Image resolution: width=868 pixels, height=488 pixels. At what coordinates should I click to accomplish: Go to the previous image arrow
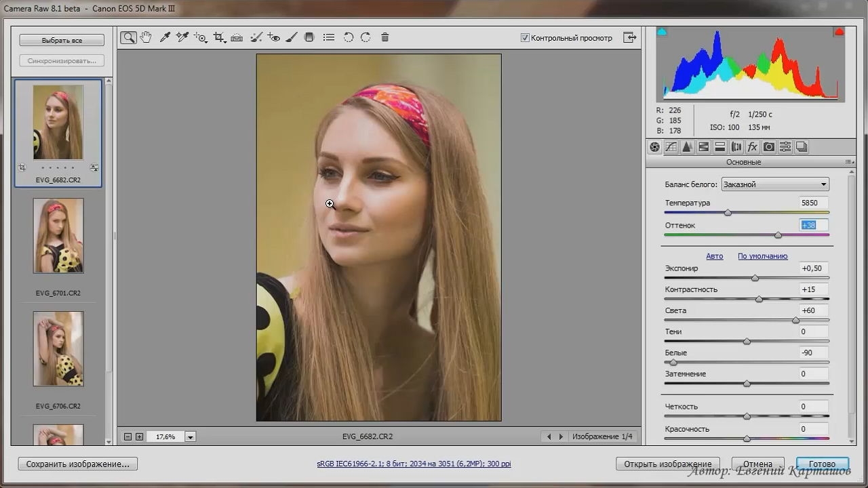(549, 436)
